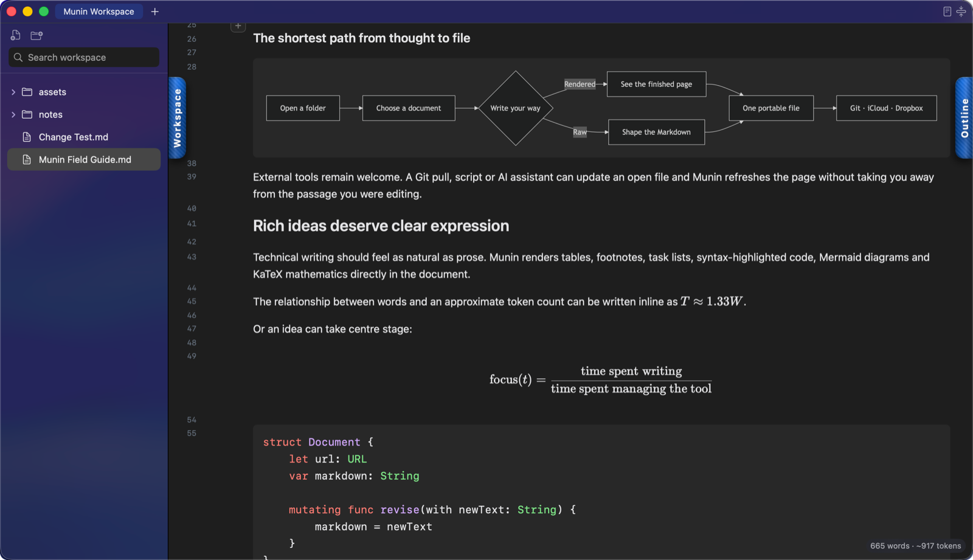Screen dimensions: 973x560
Task: Click the 665 words token count status
Action: click(915, 546)
